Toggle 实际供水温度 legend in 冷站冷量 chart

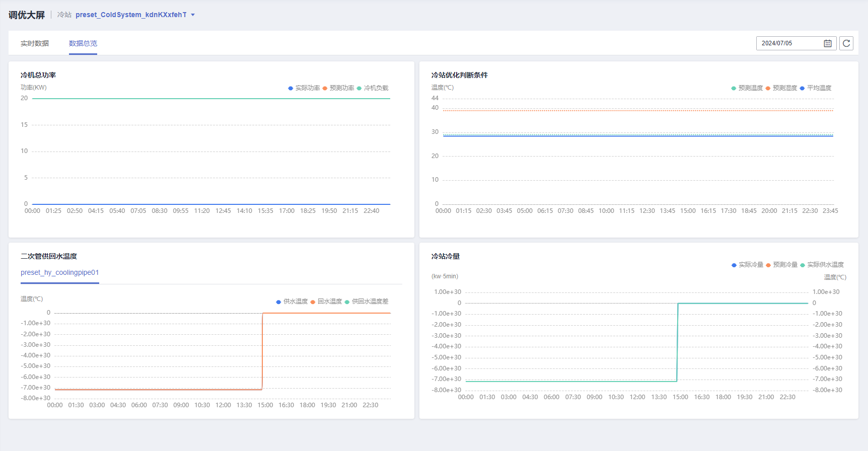[822, 265]
